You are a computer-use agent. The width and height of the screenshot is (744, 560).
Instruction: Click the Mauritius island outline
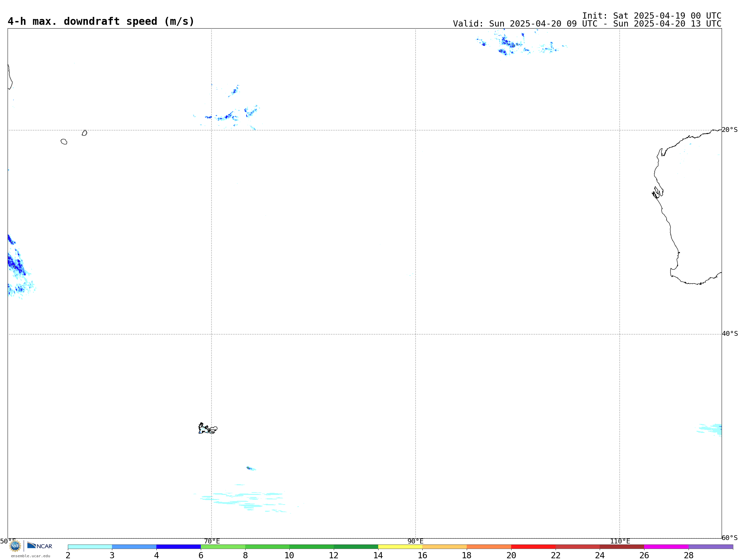click(84, 133)
